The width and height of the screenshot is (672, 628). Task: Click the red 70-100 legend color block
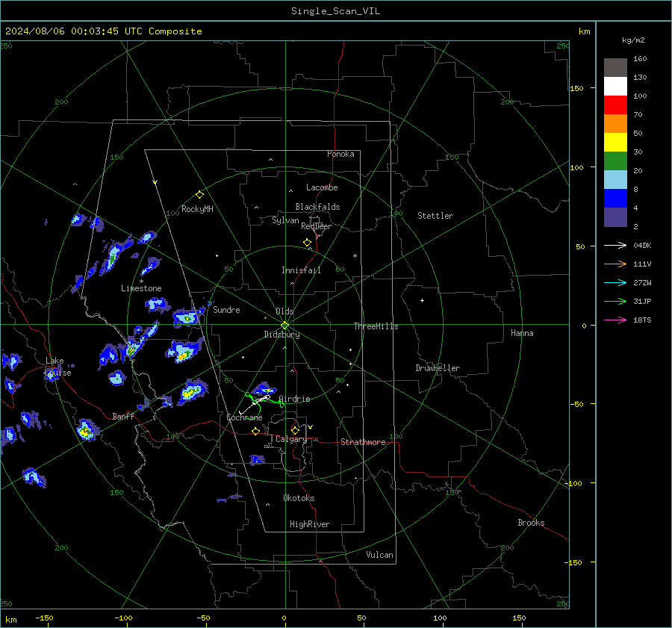click(x=615, y=105)
